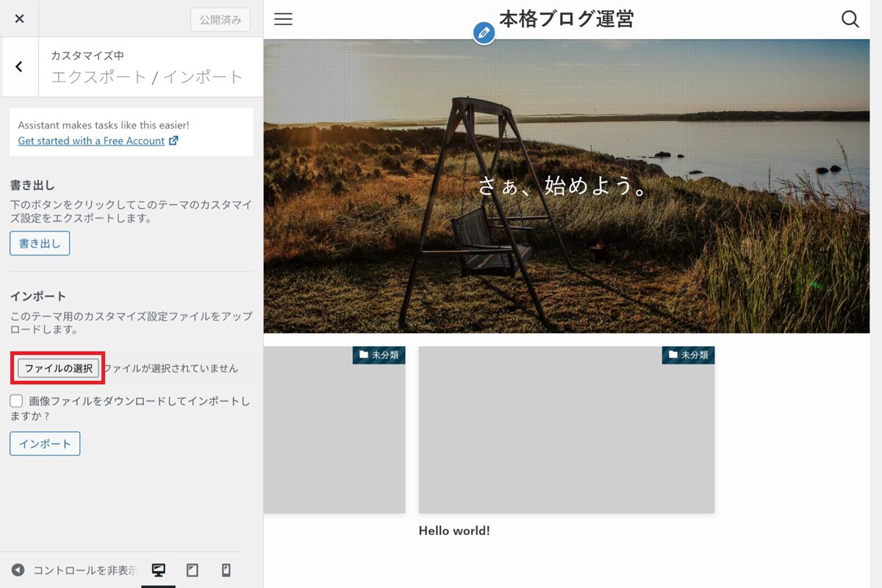Screen dimensions: 882x588
Task: Click the インポート button
Action: coord(45,444)
